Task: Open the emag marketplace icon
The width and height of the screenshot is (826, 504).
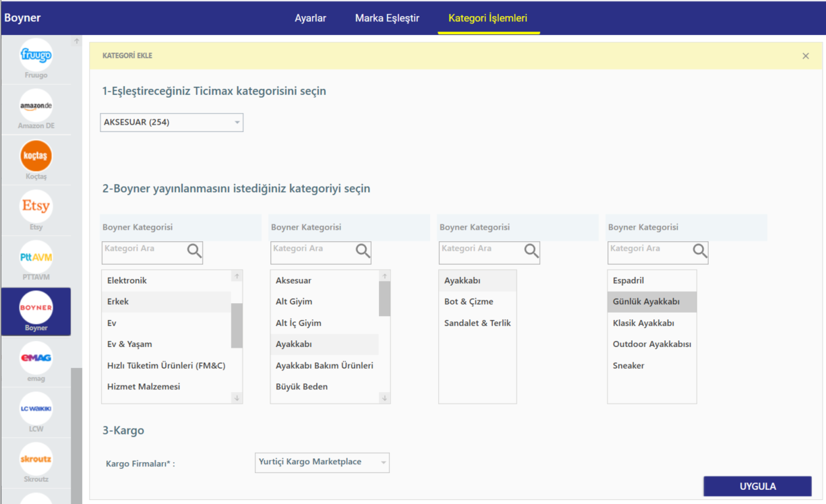Action: coord(36,358)
